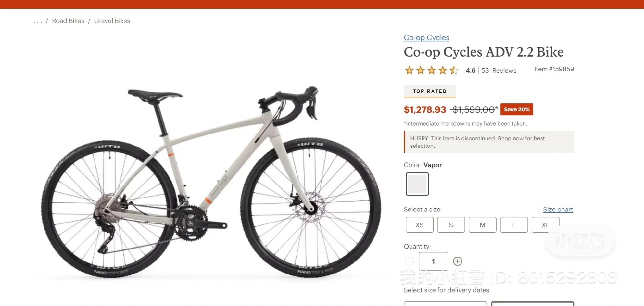Screen dimensions: 644x306
Task: Click the half-filled fifth rating star
Action: pyautogui.click(x=454, y=70)
